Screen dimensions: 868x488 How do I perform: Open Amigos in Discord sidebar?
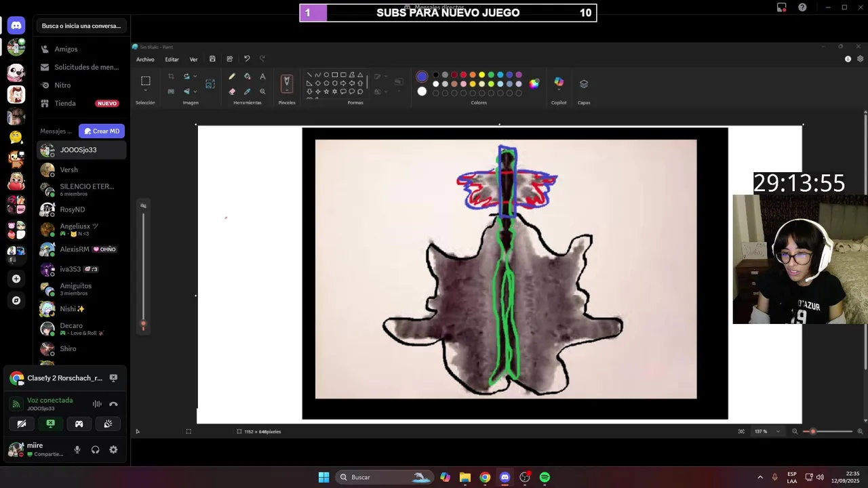tap(81, 49)
